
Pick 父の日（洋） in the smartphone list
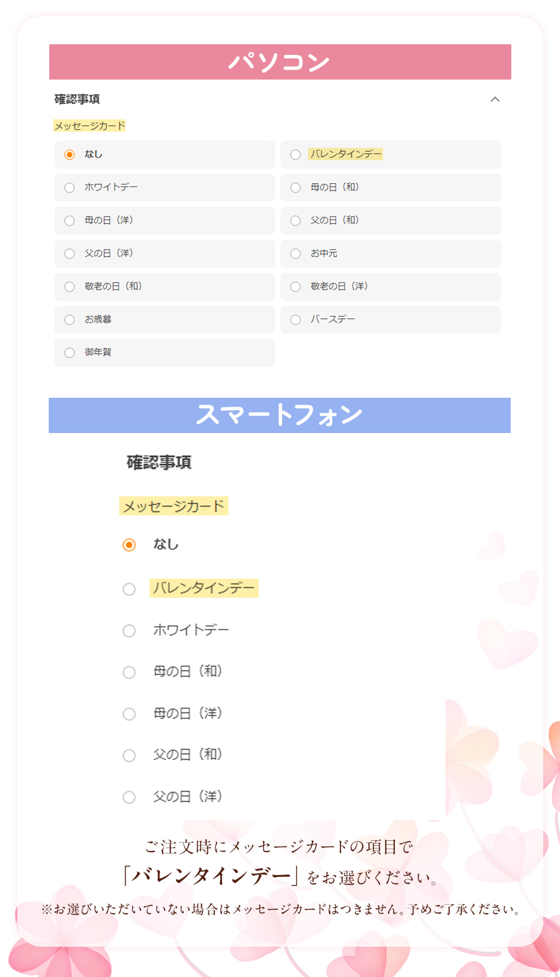129,797
